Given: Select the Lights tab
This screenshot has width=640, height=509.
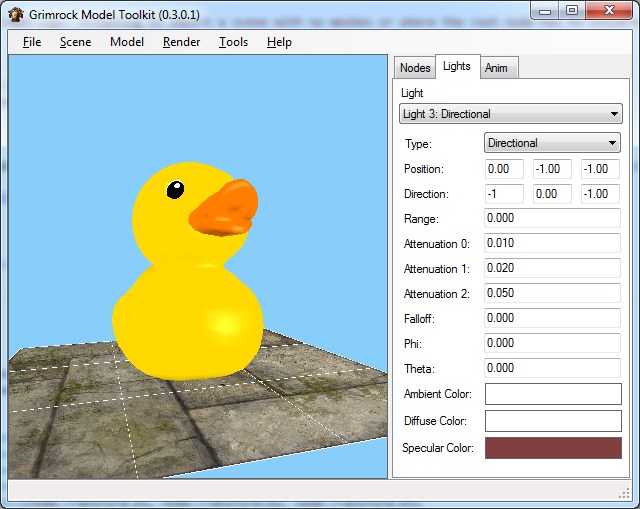Looking at the screenshot, I should (x=457, y=66).
